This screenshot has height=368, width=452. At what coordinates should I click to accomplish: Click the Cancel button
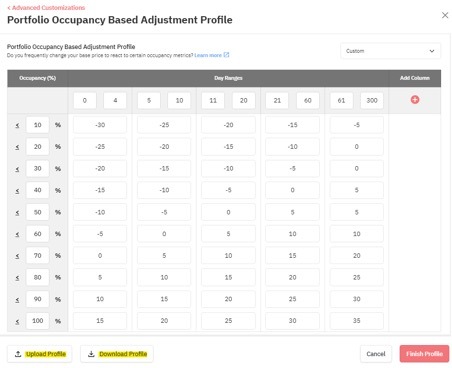pyautogui.click(x=376, y=354)
